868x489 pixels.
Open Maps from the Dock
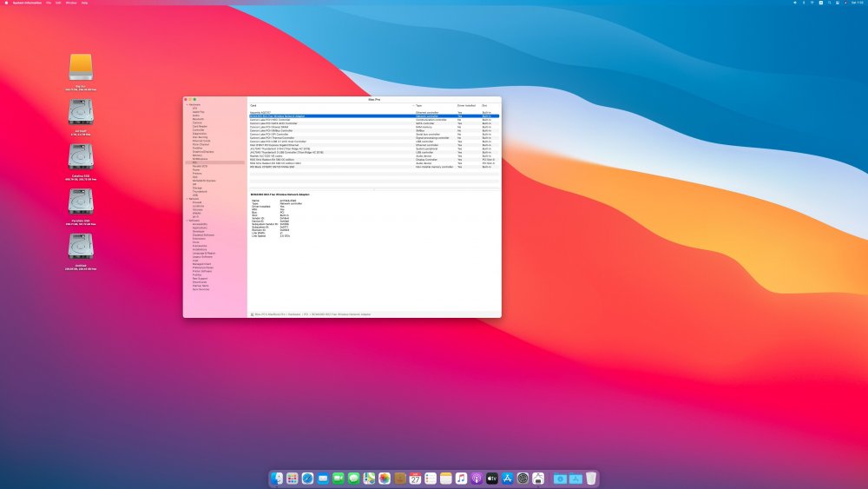point(369,478)
